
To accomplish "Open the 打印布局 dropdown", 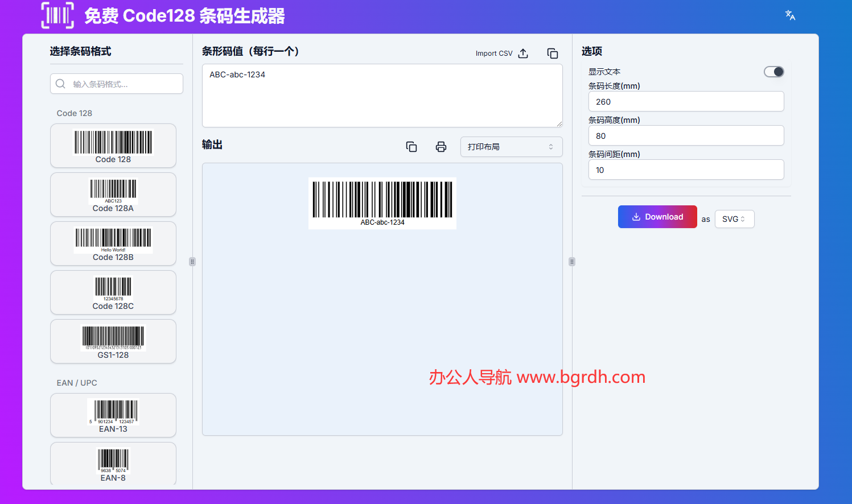I will pos(511,147).
